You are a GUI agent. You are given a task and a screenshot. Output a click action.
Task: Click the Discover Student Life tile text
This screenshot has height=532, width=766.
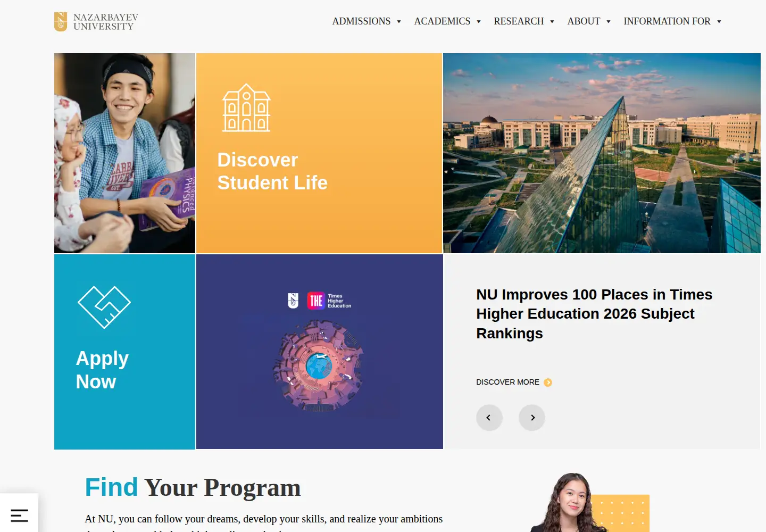[x=272, y=171]
